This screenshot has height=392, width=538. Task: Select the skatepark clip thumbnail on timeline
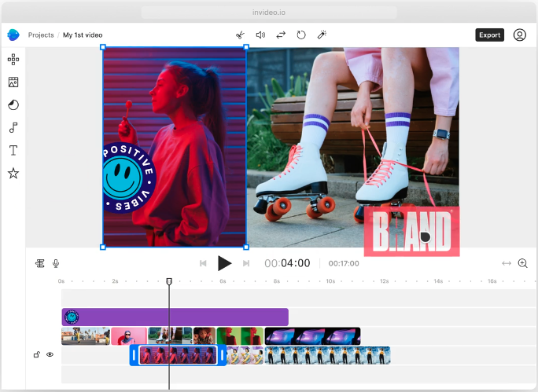pyautogui.click(x=86, y=336)
